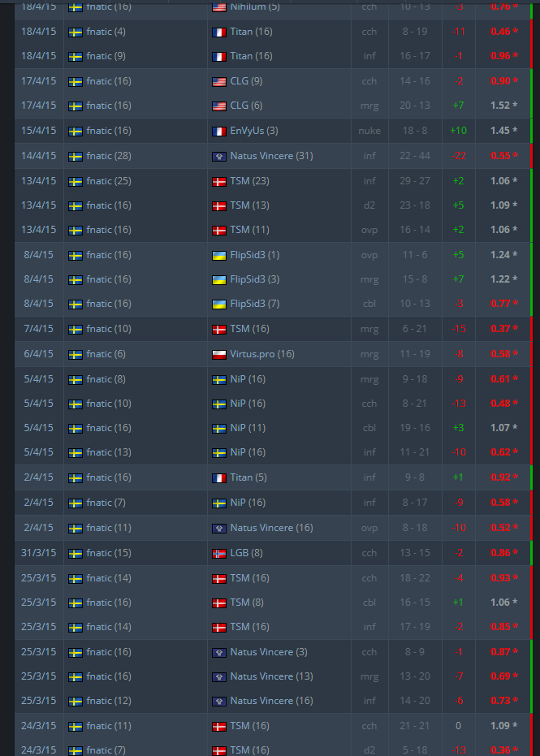Click the Ukrainian flag beside FlipSid3 (1)

click(219, 255)
